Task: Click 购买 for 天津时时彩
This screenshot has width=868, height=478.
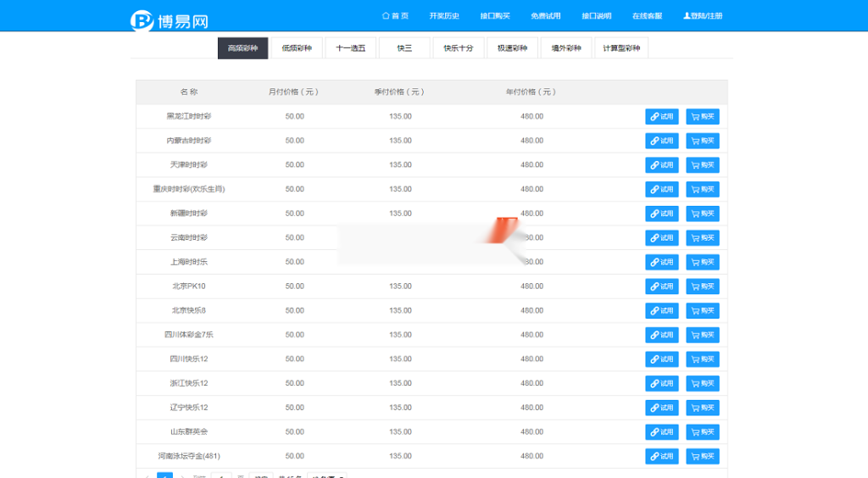Action: tap(703, 165)
